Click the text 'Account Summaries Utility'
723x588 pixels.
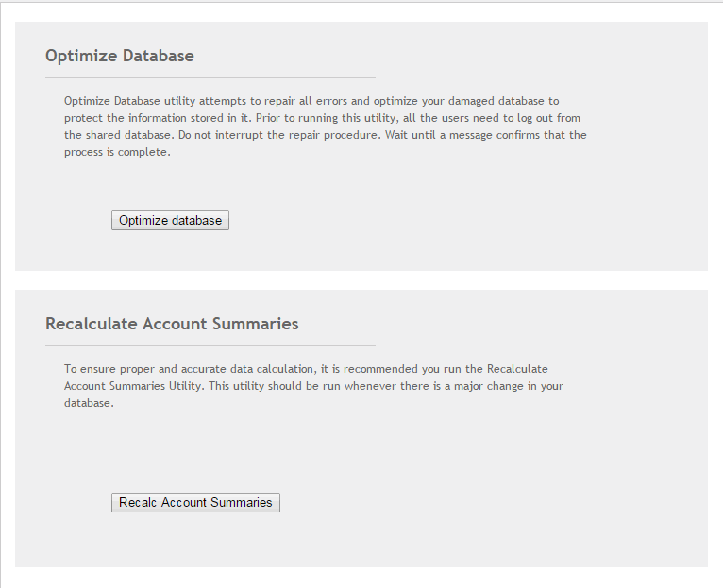[x=132, y=386]
